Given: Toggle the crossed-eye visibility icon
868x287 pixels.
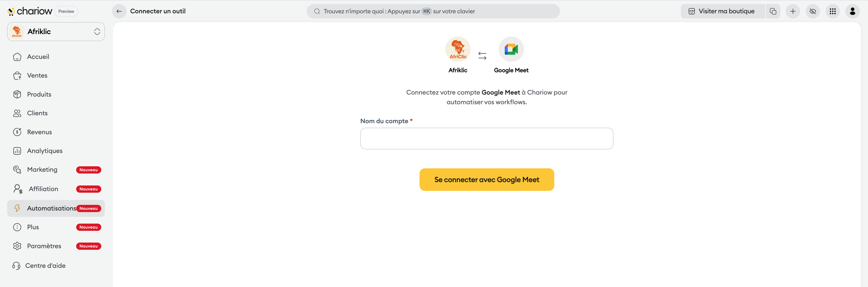Looking at the screenshot, I should click(x=813, y=11).
